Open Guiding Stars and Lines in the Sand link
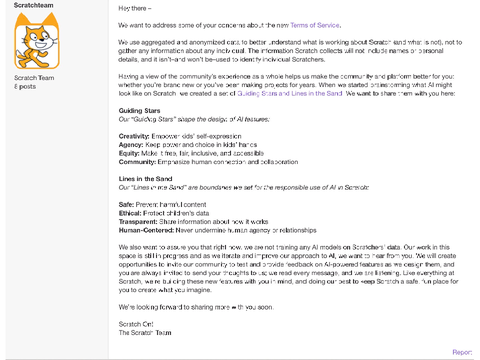 point(290,94)
